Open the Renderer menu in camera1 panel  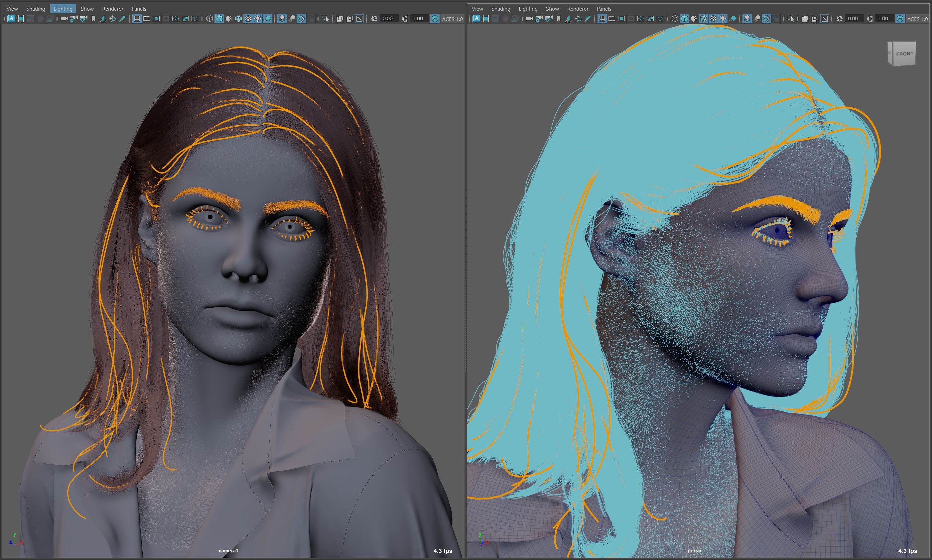112,8
